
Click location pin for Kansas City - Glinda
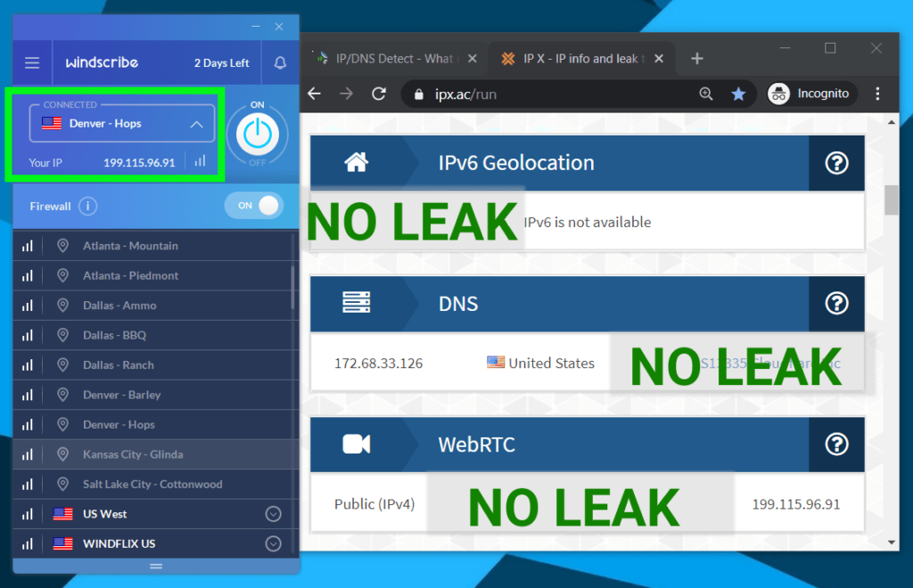tap(63, 454)
